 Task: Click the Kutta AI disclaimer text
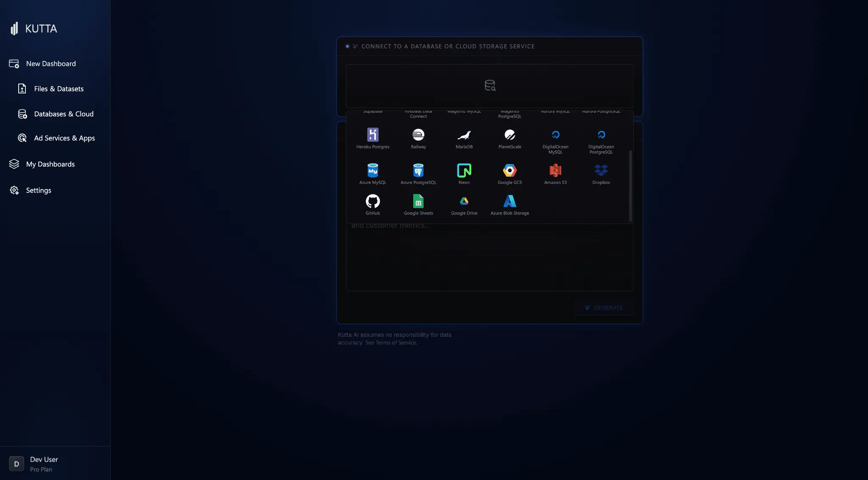(394, 338)
